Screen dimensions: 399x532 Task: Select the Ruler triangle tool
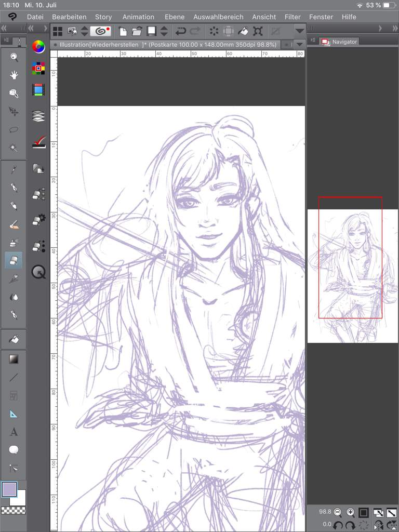click(x=14, y=414)
